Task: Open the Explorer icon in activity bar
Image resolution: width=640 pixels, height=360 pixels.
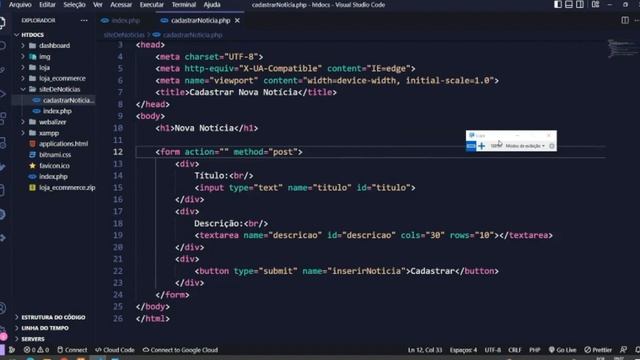Action: (x=2, y=22)
